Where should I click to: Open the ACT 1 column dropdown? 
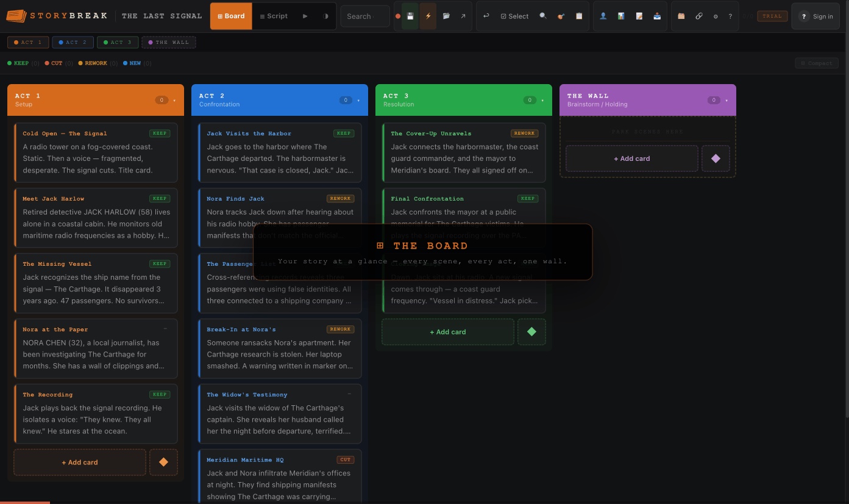pos(176,99)
